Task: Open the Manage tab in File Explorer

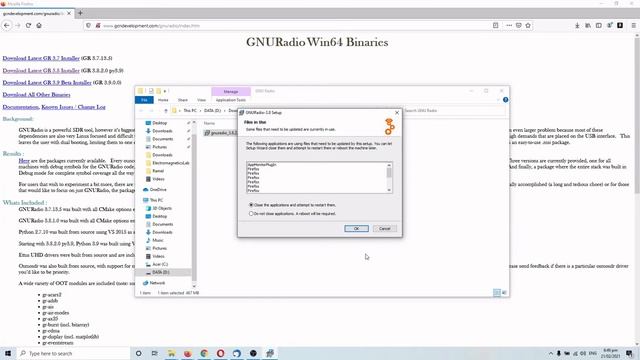Action: 231,91
